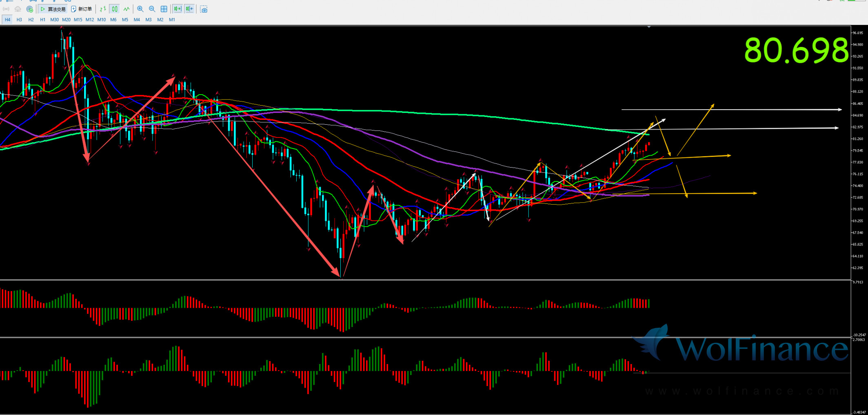Viewport: 868px width, 415px height.
Task: Toggle candlestick chart mode
Action: (115, 9)
